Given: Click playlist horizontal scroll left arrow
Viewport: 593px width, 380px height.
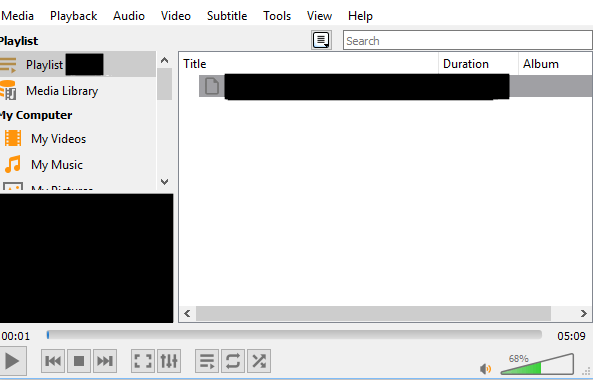Looking at the screenshot, I should pos(187,313).
